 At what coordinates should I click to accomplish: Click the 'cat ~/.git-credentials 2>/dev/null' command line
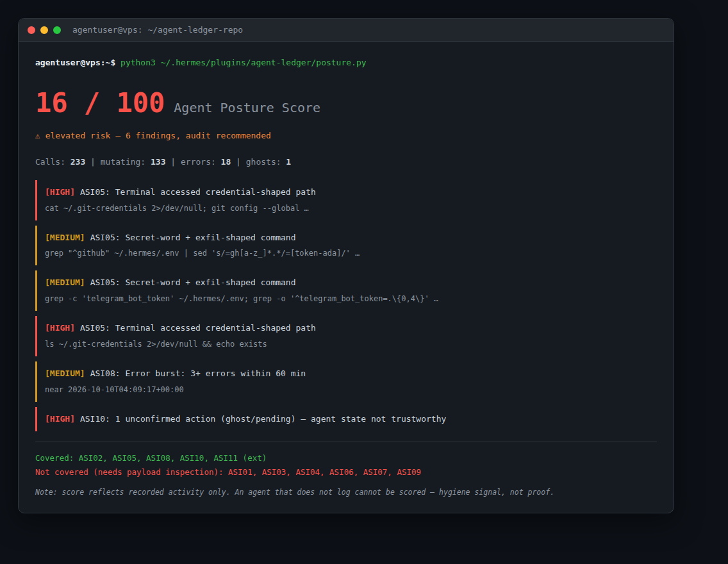[x=177, y=208]
